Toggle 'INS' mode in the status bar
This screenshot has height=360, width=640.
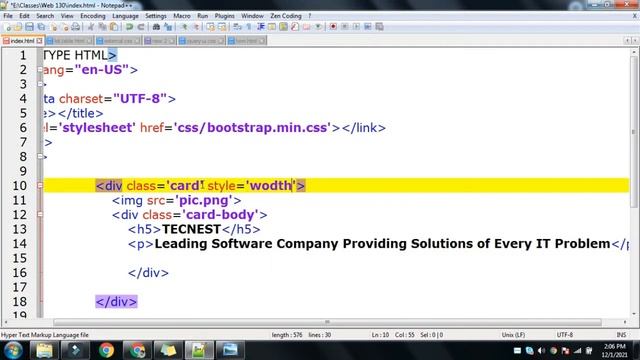tap(621, 335)
